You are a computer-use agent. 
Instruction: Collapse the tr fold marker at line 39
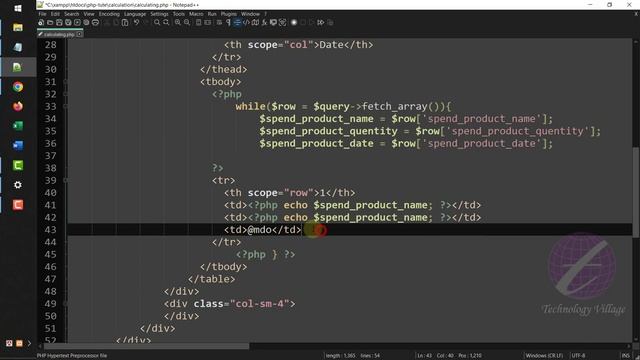pyautogui.click(x=65, y=180)
